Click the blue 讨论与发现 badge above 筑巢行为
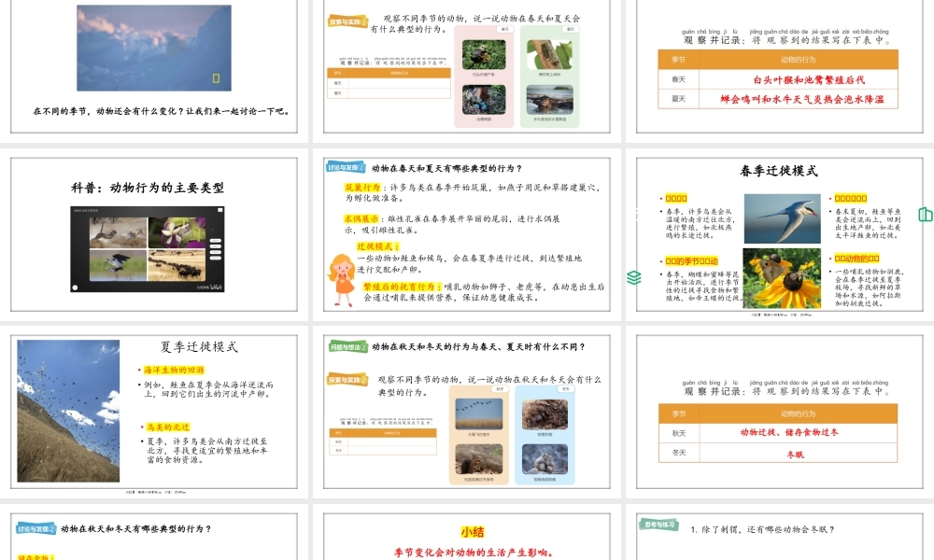Image resolution: width=934 pixels, height=560 pixels. click(346, 168)
